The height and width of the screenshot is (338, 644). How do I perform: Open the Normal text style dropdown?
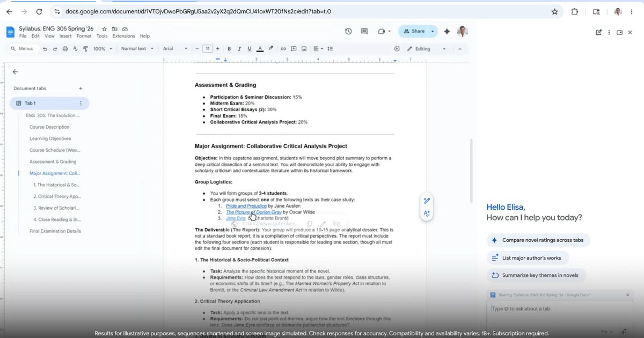(x=137, y=49)
